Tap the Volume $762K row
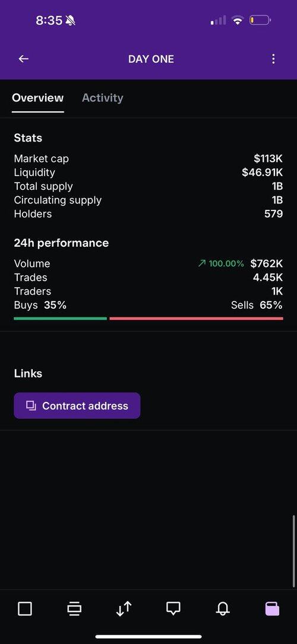This screenshot has height=644, width=297. 148,263
